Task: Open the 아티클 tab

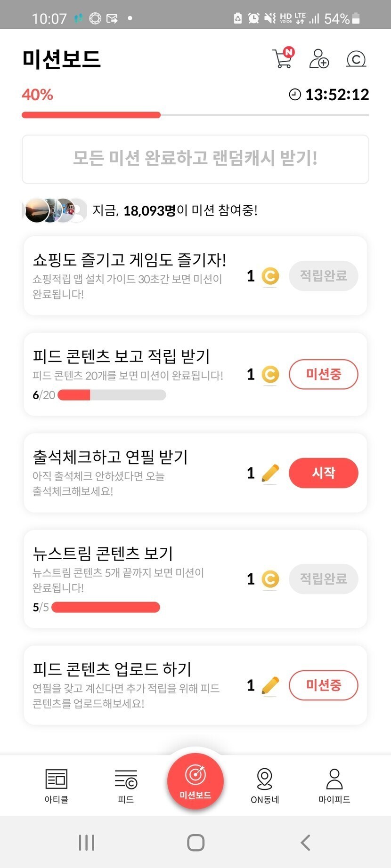Action: tap(57, 785)
